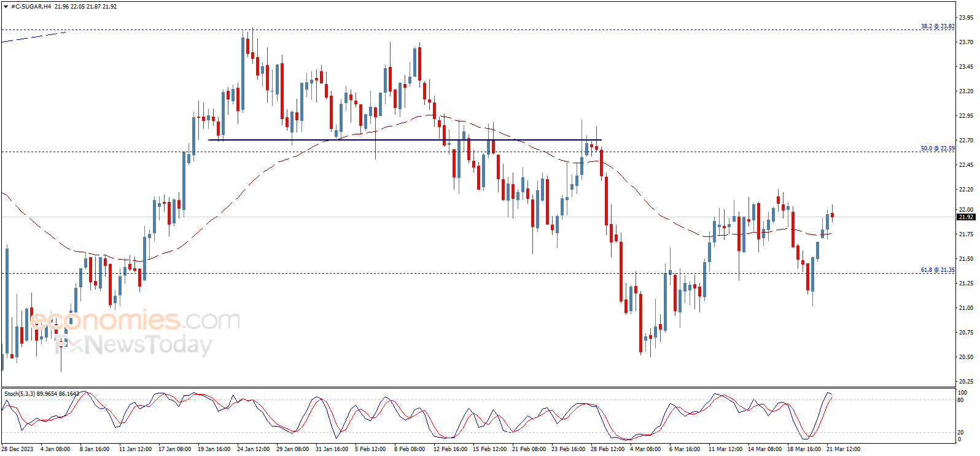Select the 38.2 @ 23.82 Fibonacci label
The image size is (980, 456).
click(x=938, y=26)
